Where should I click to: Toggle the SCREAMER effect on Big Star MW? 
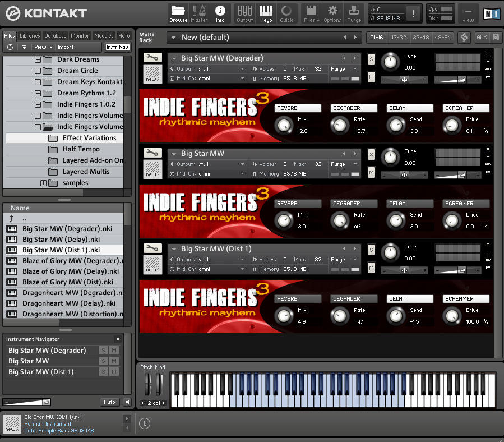[x=466, y=204]
